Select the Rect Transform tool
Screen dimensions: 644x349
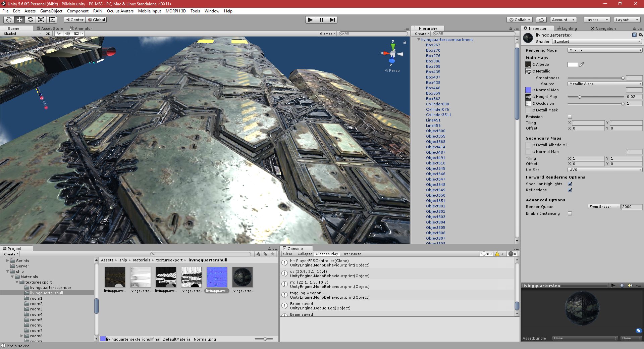52,20
